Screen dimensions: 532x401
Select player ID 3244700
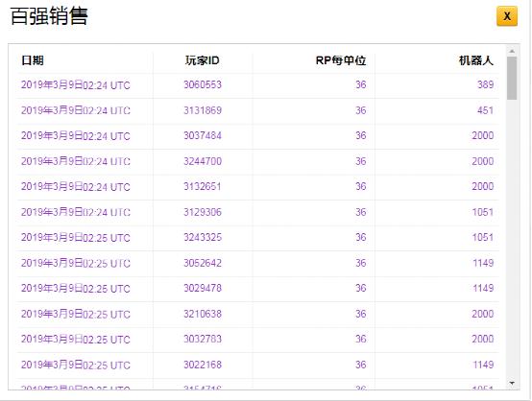tap(203, 161)
